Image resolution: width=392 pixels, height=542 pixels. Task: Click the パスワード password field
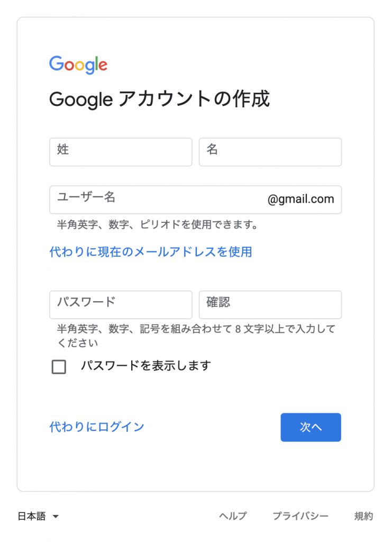(x=121, y=305)
